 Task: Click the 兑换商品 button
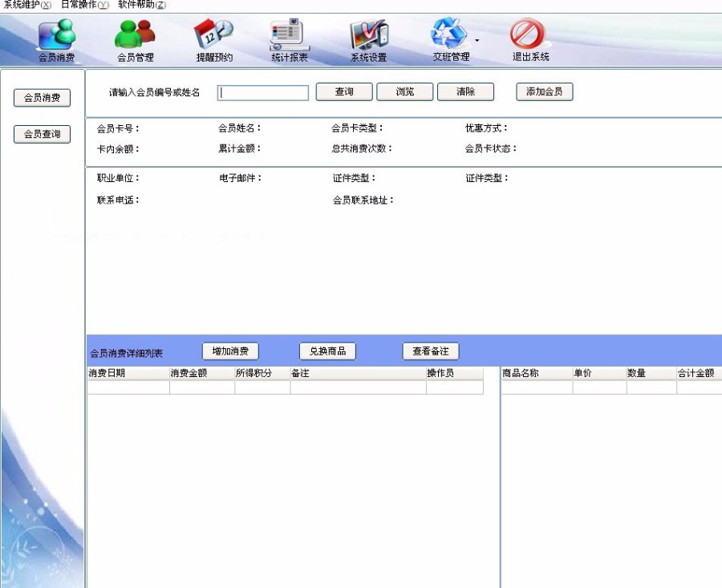[327, 351]
